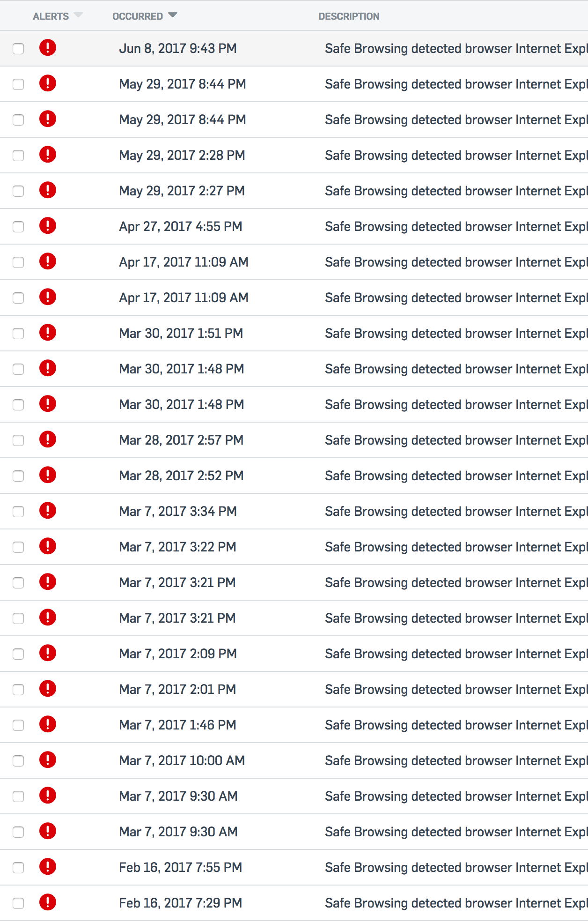Select checkbox for Feb 16, 2017 7:55 PM alert
This screenshot has width=588, height=923.
coord(18,868)
